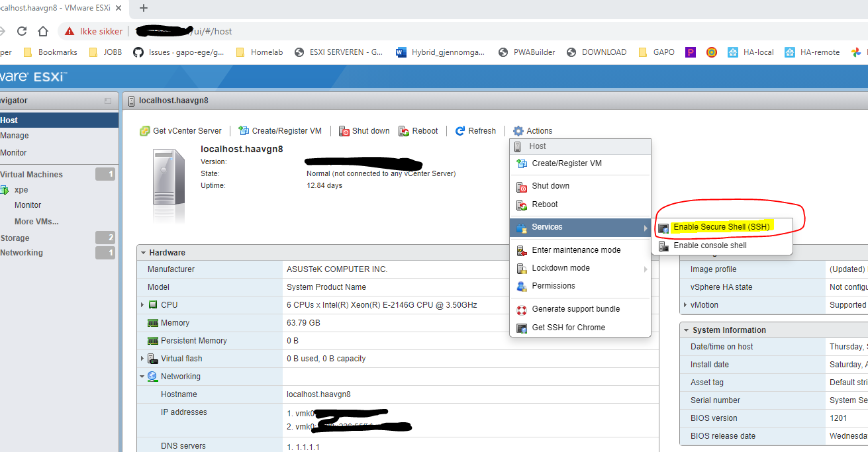Open the Homelab bookmark
The height and width of the screenshot is (452, 868).
coord(267,52)
